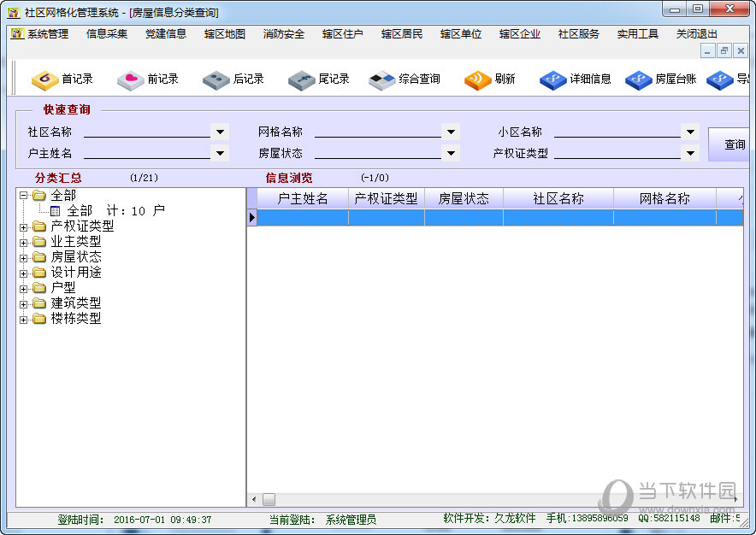This screenshot has height=535, width=756.
Task: Expand the 设计用途 tree node
Action: coord(23,273)
